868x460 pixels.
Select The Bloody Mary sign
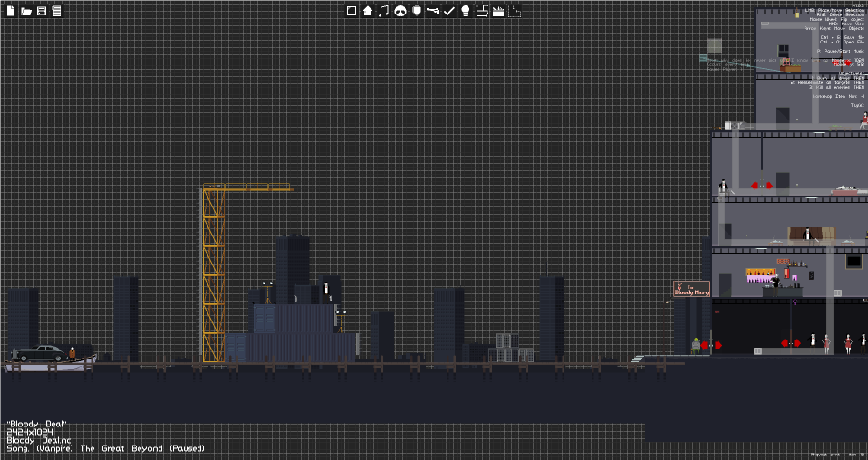point(691,289)
